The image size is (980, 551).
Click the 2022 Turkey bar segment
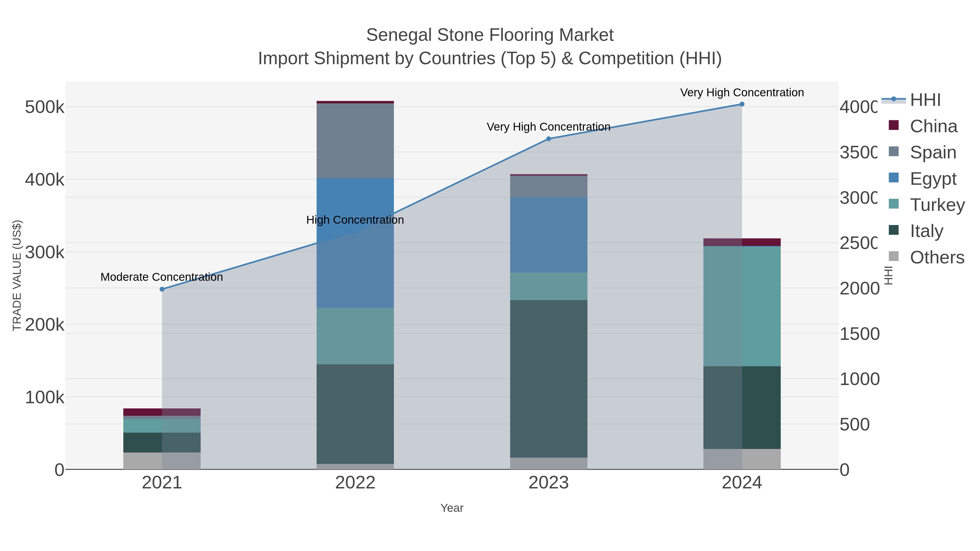(355, 336)
